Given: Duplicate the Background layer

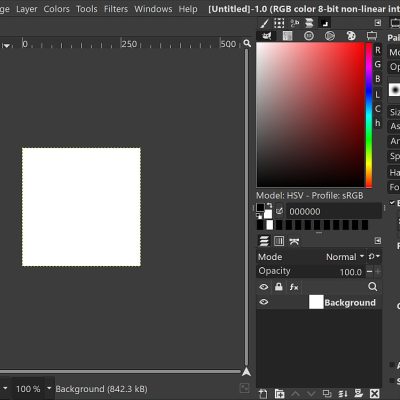Looking at the screenshot, I should (x=327, y=394).
